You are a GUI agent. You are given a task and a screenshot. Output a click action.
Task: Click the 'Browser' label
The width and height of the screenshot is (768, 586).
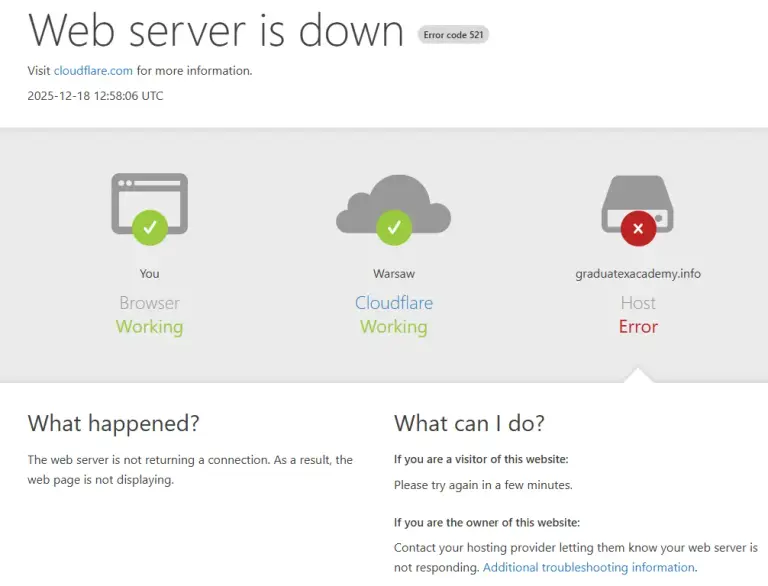(149, 303)
